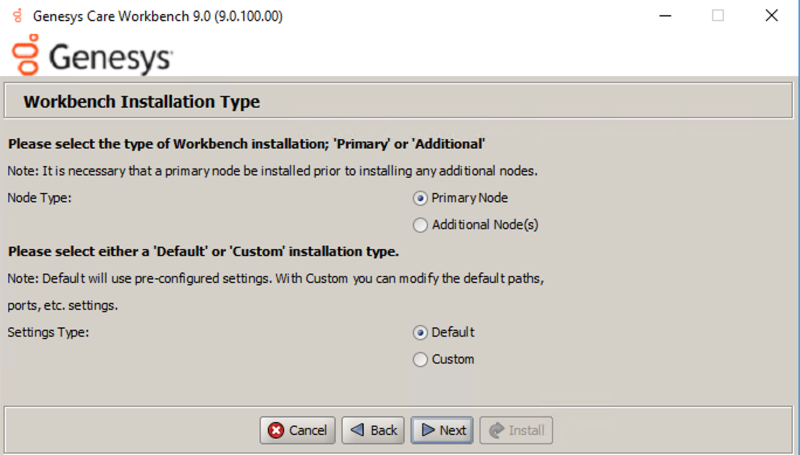Click the bold 'Primary' or 'Additional' instruction line

[246, 144]
